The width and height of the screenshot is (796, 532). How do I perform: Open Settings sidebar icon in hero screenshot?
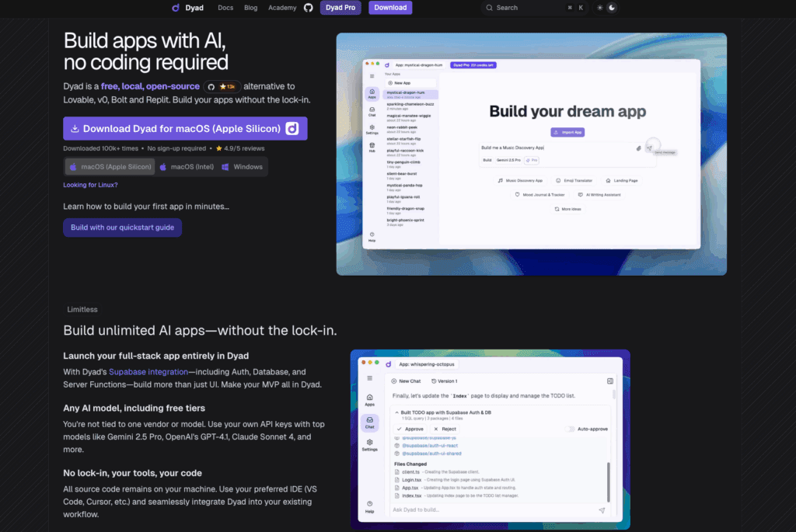(372, 130)
